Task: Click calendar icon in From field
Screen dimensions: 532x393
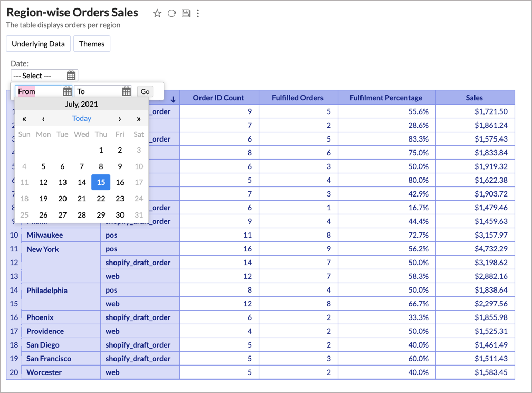Action: point(67,91)
